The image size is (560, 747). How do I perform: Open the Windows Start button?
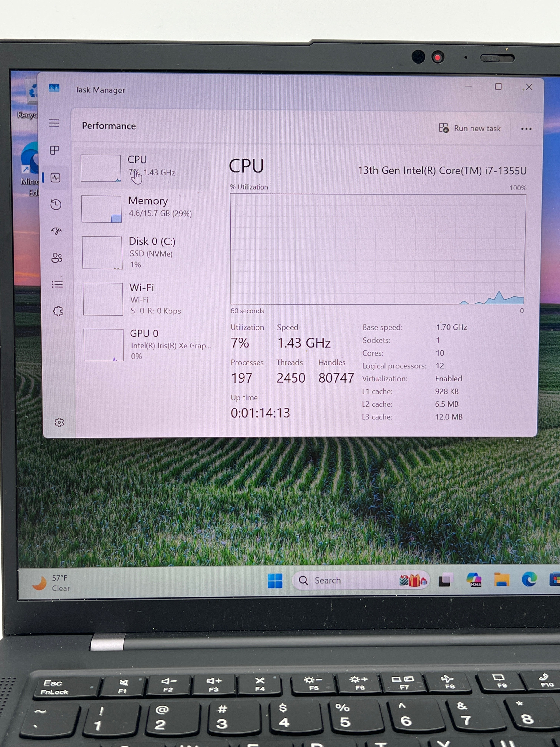coord(275,581)
